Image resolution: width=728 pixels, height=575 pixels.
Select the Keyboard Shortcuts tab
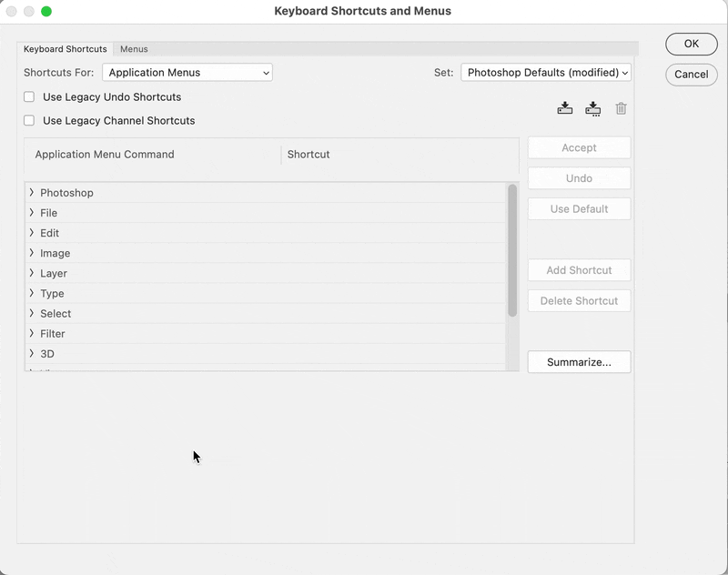(65, 49)
